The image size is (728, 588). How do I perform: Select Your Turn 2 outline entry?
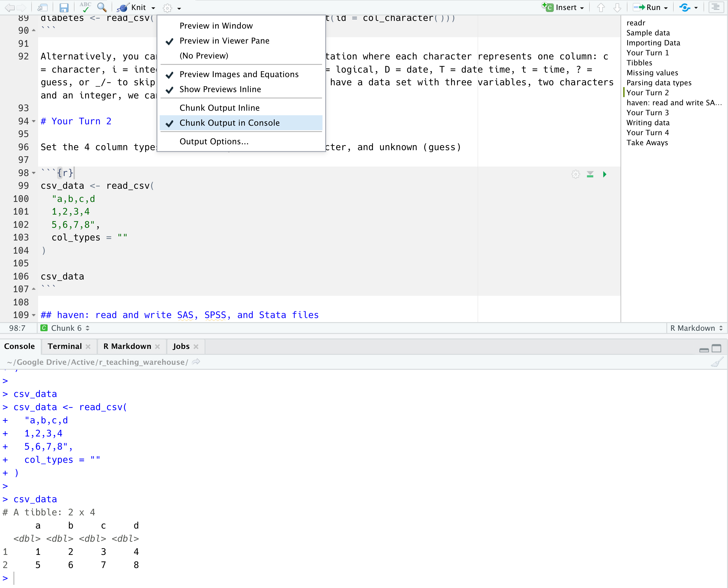coord(647,93)
